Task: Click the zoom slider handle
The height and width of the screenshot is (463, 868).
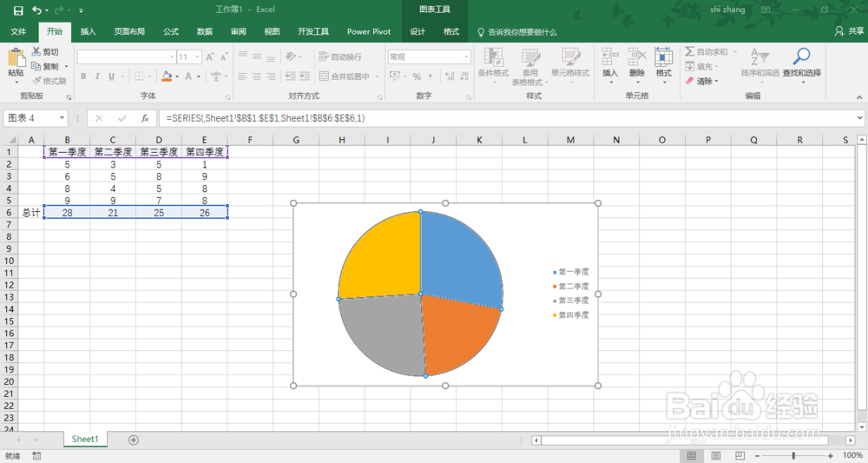Action: 793,456
